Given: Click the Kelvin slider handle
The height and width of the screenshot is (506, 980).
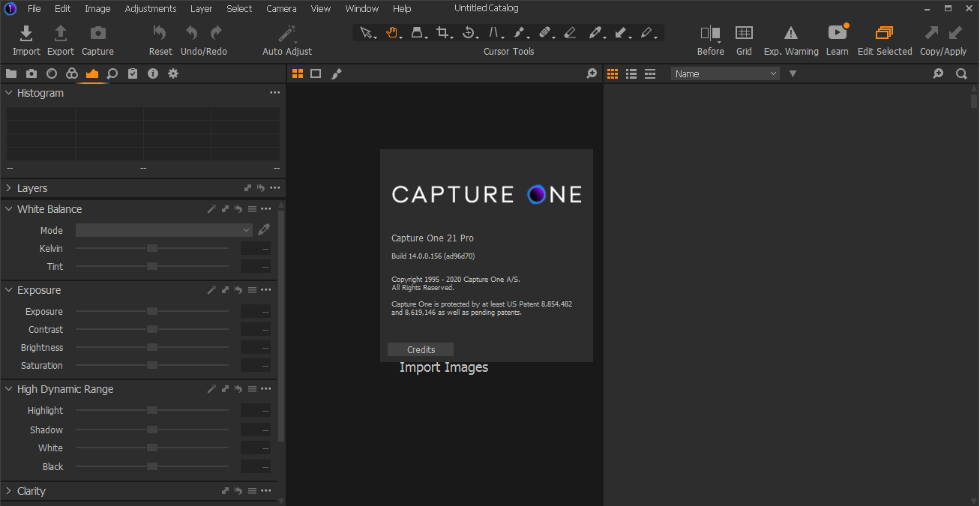Looking at the screenshot, I should point(152,248).
